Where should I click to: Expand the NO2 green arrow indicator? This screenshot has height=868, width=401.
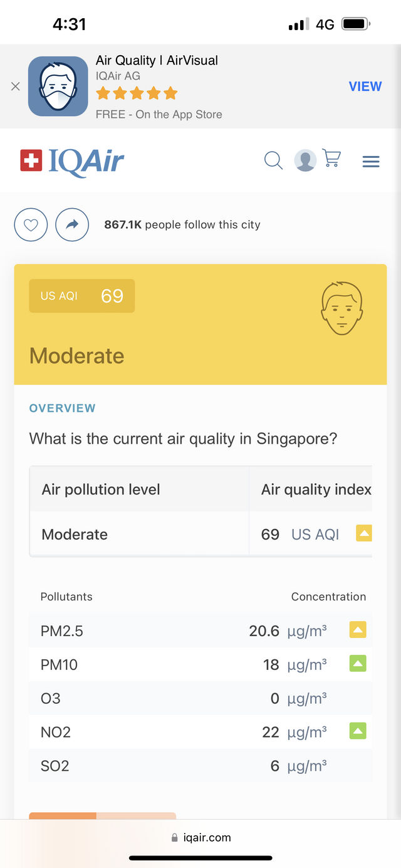coord(358,731)
